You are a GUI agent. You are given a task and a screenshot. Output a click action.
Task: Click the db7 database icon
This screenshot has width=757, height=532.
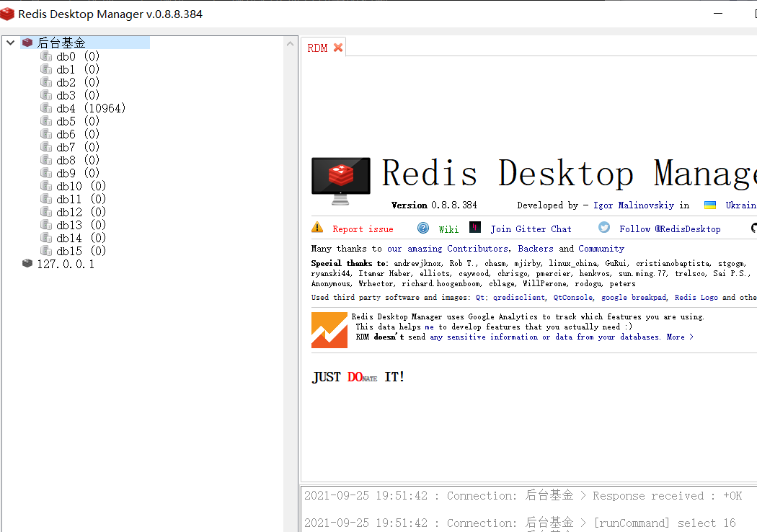46,147
